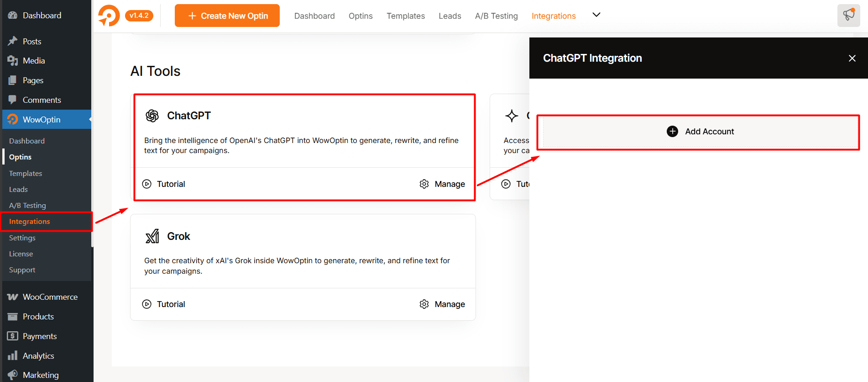This screenshot has width=868, height=382.
Task: Click the v1.4.2 version badge
Action: [139, 16]
